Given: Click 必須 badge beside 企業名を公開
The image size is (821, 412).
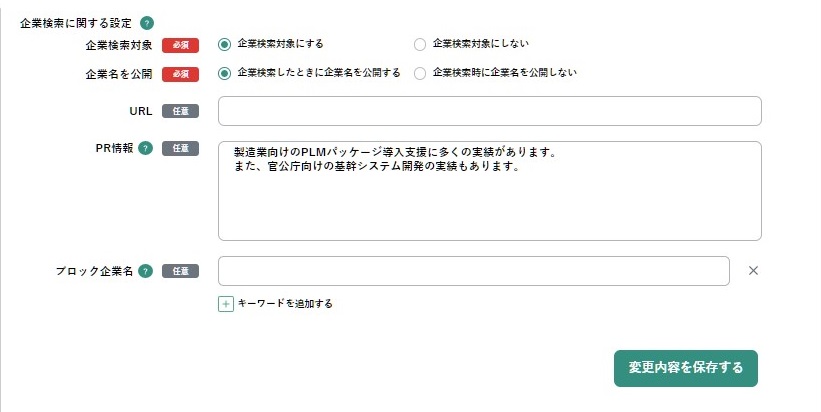Looking at the screenshot, I should [180, 74].
